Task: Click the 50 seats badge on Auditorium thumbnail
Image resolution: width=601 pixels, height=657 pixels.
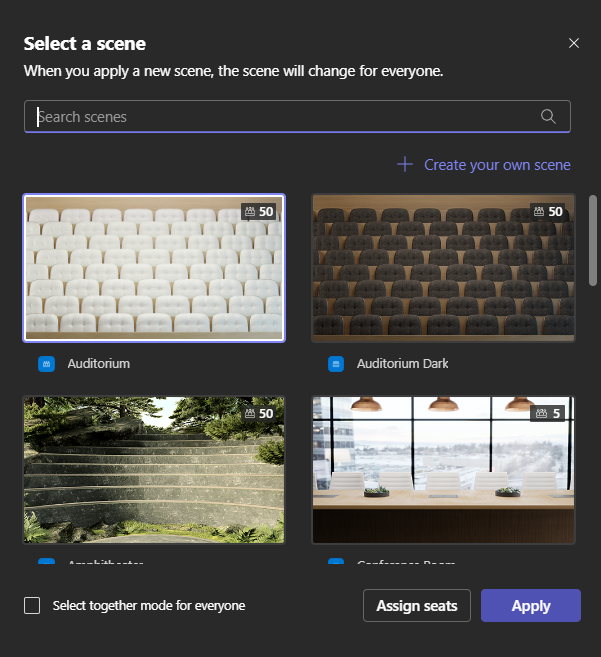Action: click(259, 212)
